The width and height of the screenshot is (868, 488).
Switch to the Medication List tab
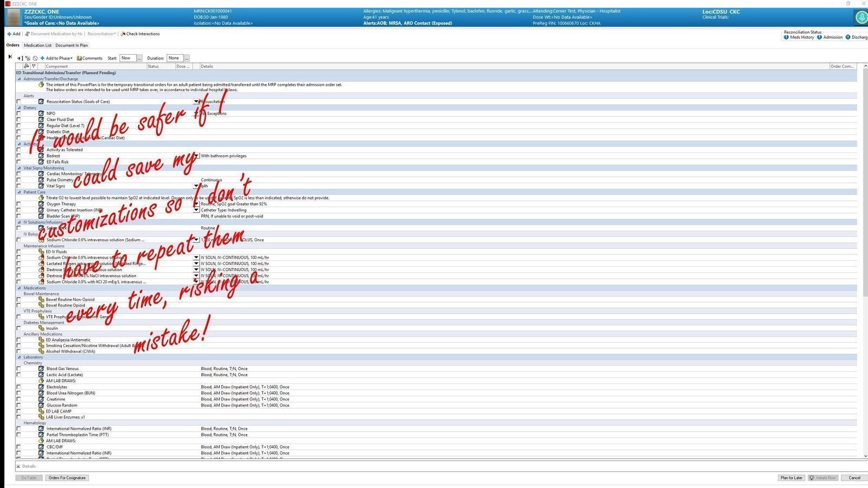(x=37, y=45)
